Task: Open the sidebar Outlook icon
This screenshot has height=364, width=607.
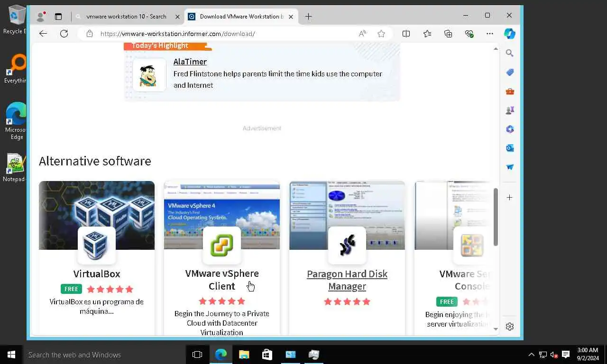Action: tap(510, 148)
